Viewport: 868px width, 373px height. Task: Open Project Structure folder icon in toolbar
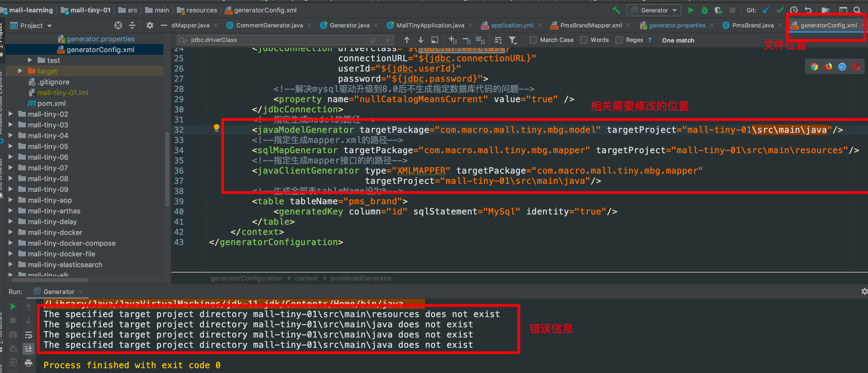pos(825,10)
